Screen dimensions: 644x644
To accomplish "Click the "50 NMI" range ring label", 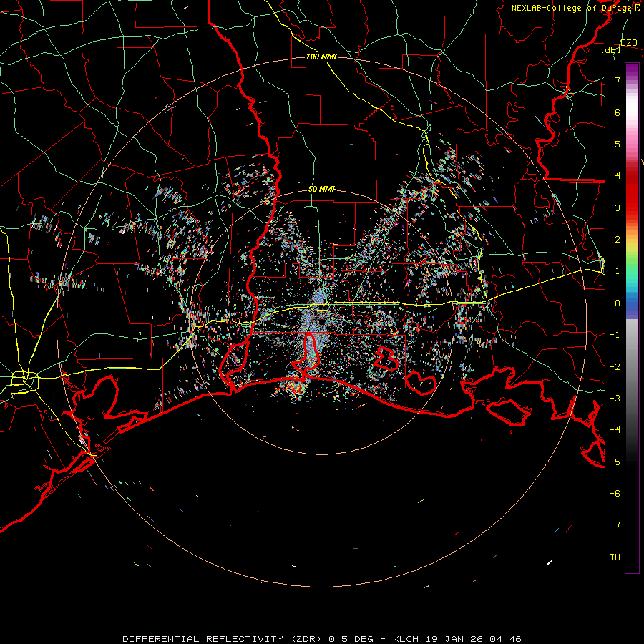I will [x=321, y=189].
